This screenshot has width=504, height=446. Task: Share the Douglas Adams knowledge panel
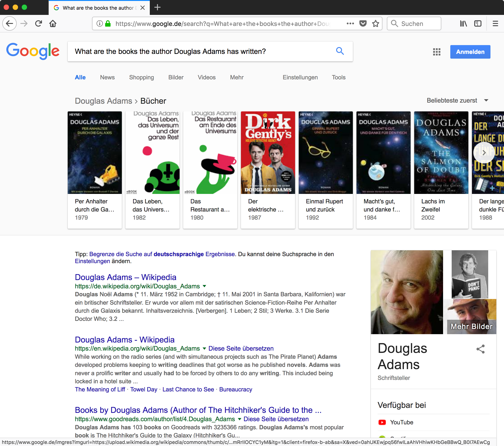[480, 349]
